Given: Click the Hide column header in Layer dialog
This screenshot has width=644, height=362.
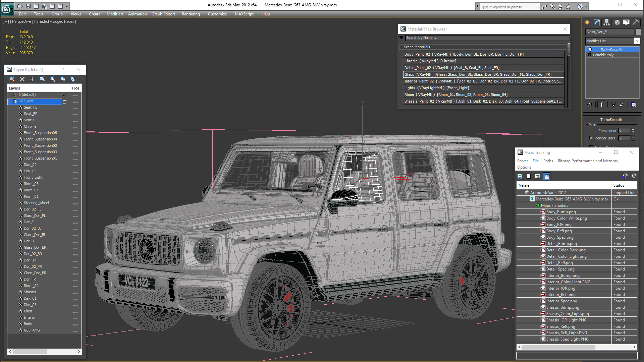Looking at the screenshot, I should pyautogui.click(x=76, y=88).
